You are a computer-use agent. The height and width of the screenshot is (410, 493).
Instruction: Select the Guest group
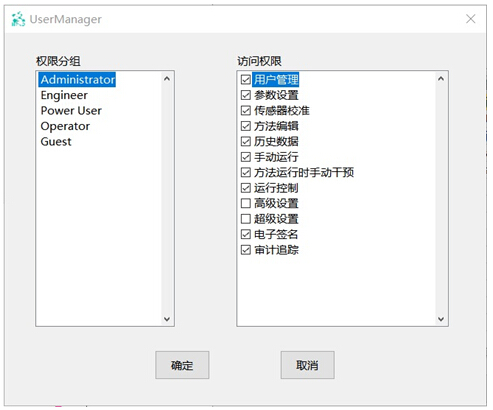56,142
